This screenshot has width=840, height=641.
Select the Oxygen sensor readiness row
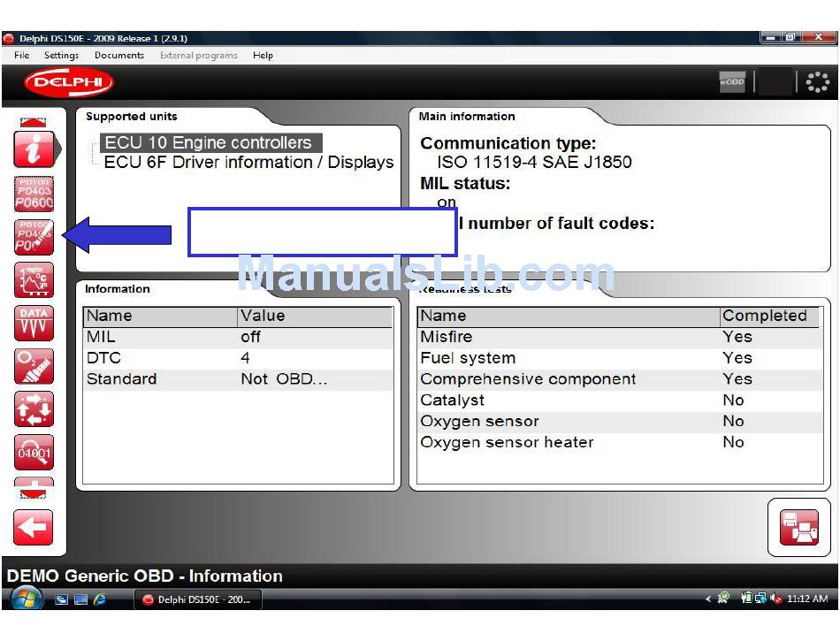click(620, 421)
